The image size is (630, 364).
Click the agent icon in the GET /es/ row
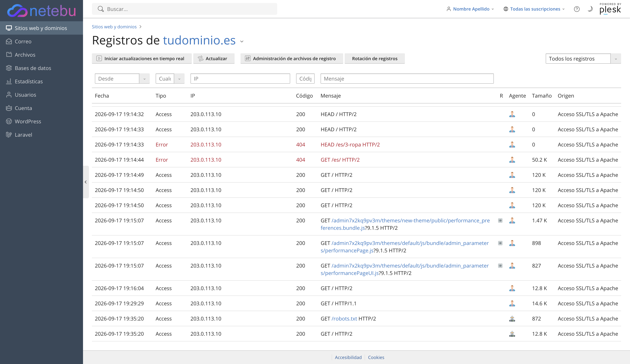[512, 160]
